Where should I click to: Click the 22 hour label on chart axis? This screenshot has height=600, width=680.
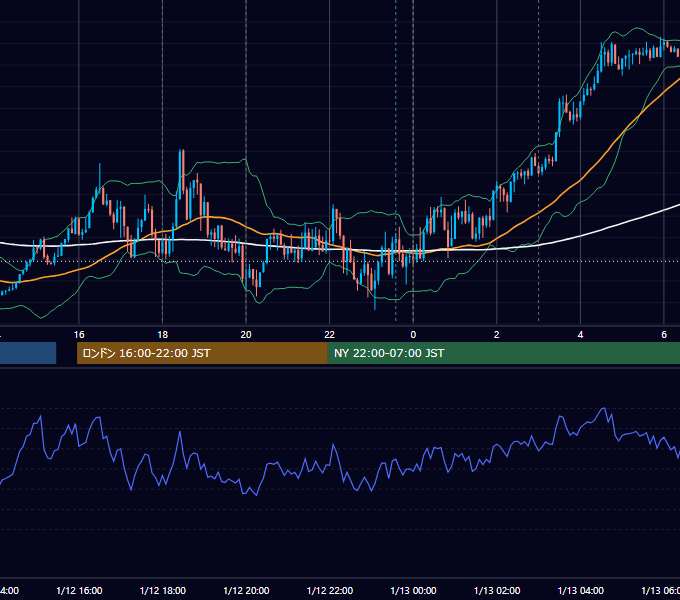pyautogui.click(x=330, y=335)
